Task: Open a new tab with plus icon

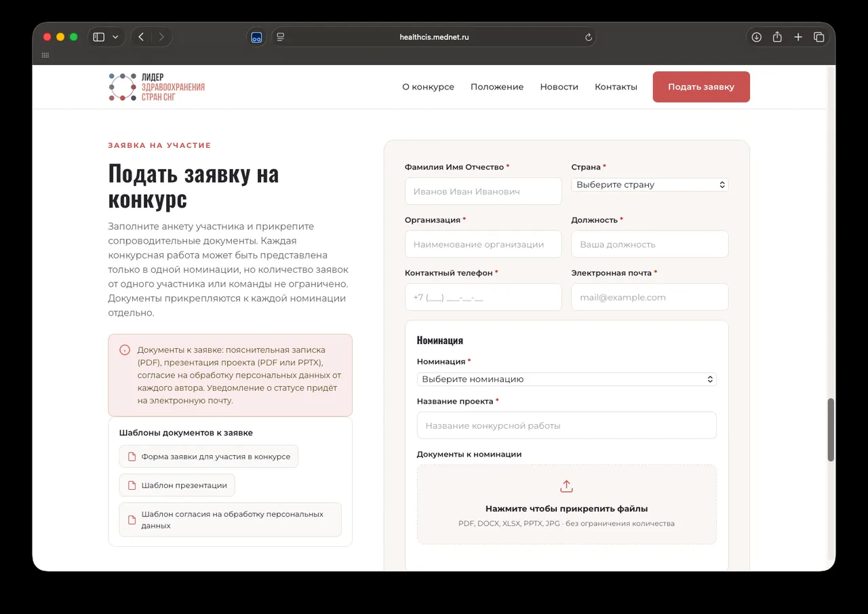Action: (798, 37)
